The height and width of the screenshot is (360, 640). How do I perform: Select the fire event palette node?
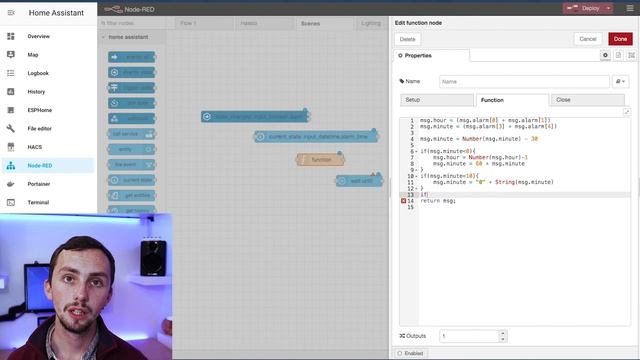coord(131,164)
